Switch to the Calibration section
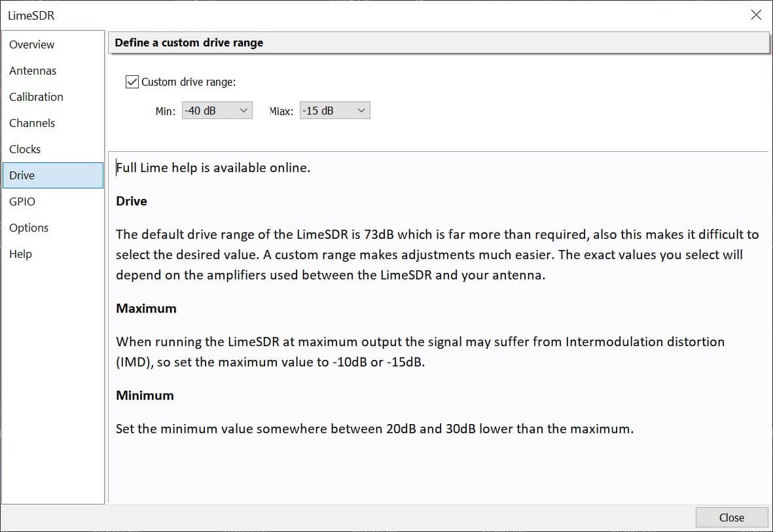 tap(36, 97)
